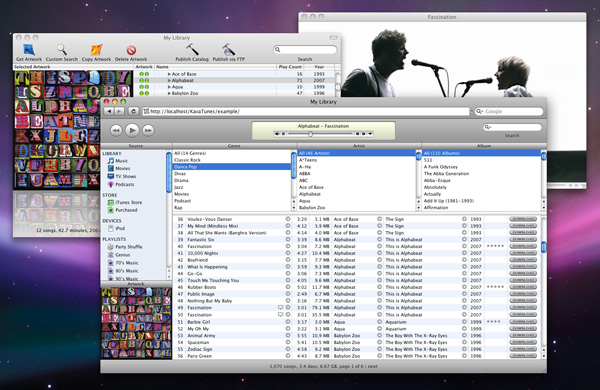Start playback with the Play button
Viewport: 600px width, 390px height.
click(x=132, y=131)
